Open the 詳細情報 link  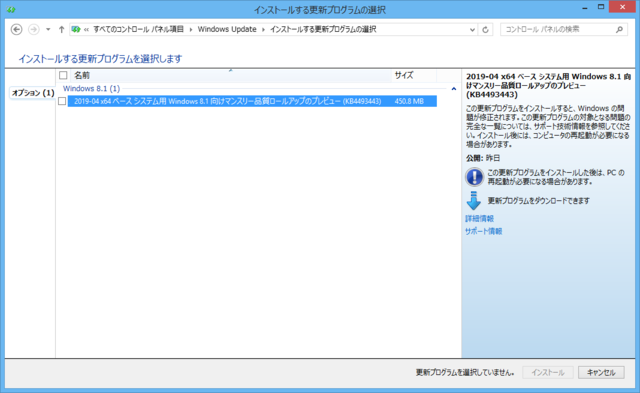479,219
